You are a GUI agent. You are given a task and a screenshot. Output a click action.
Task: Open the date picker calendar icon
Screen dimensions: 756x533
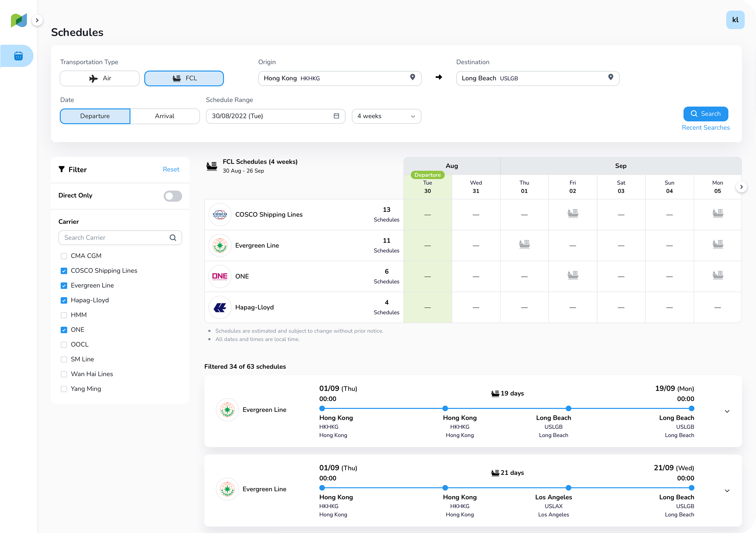point(336,116)
